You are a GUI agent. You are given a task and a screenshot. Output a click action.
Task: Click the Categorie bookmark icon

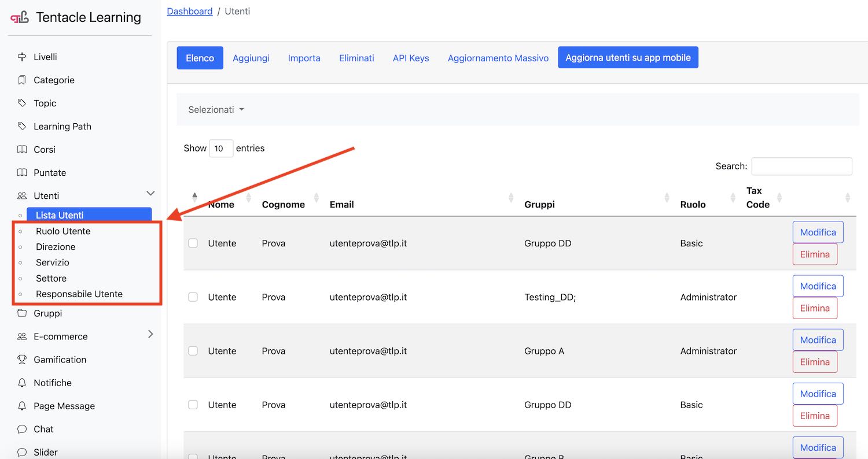(22, 80)
